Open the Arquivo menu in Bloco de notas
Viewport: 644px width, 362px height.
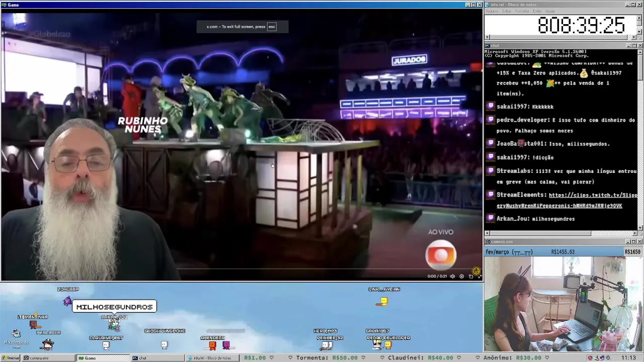pyautogui.click(x=492, y=11)
